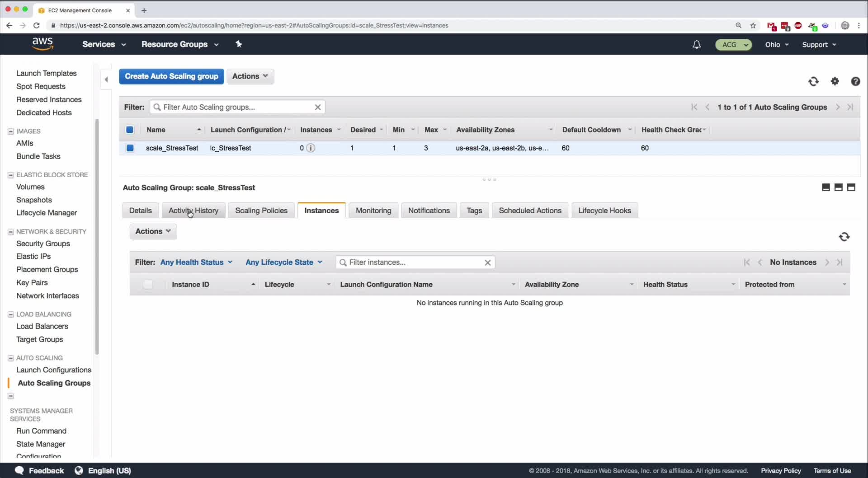This screenshot has height=478, width=868.
Task: Open the top Actions dropdown beside Create button
Action: [x=250, y=76]
